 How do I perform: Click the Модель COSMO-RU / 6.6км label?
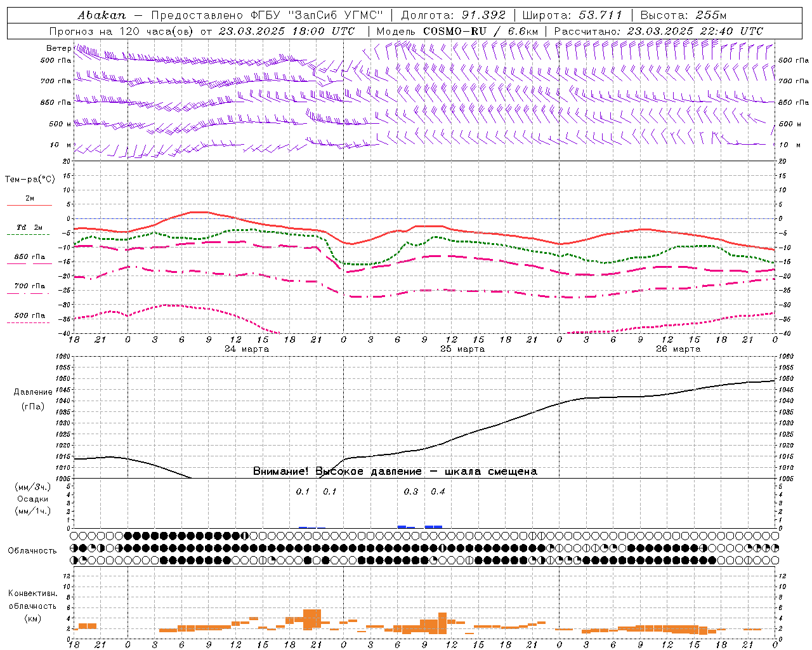click(457, 31)
